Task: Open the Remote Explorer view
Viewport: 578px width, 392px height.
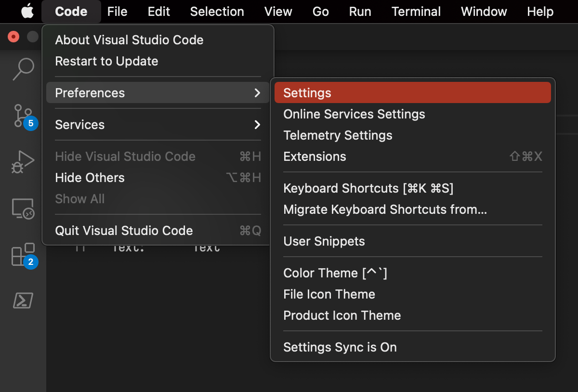Action: 23,209
